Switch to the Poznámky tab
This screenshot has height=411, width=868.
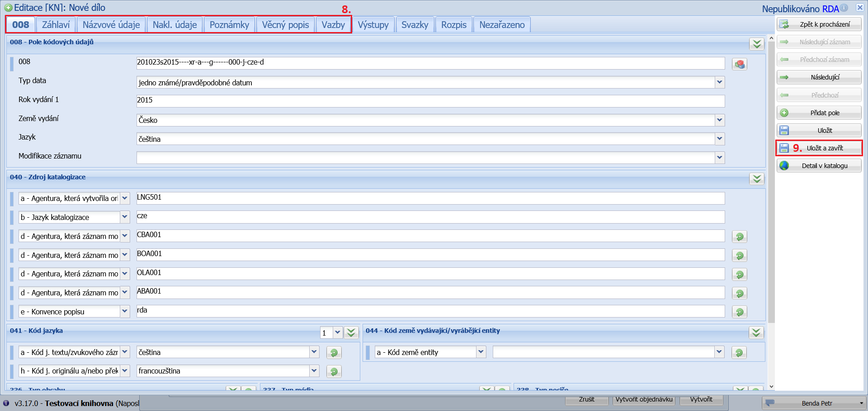tap(229, 25)
